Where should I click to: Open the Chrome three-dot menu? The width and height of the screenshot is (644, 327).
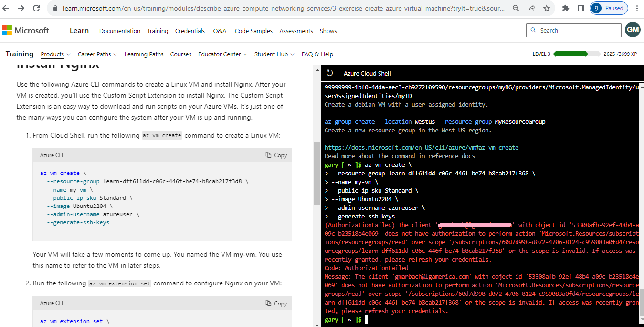coord(636,8)
